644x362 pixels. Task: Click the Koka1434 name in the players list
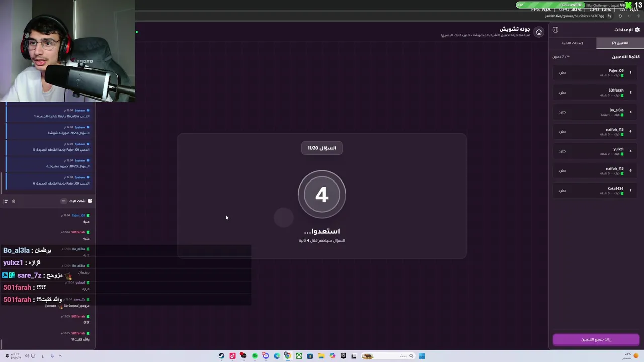click(x=615, y=189)
